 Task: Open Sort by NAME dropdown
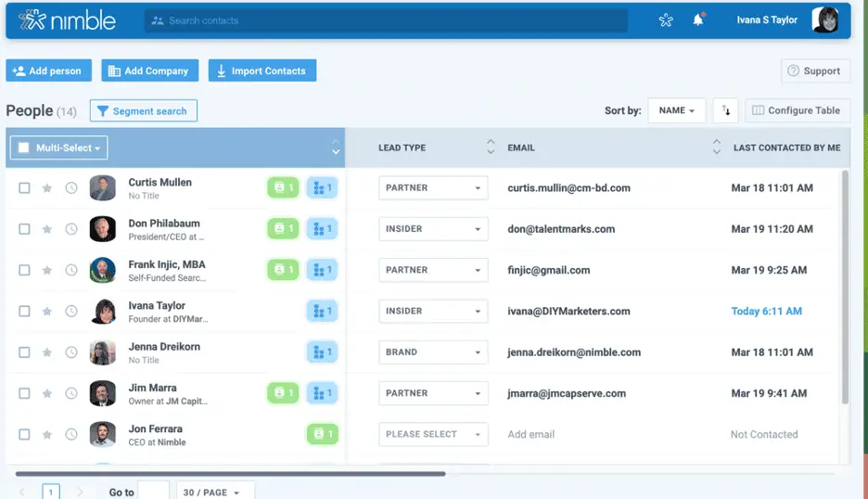click(676, 110)
